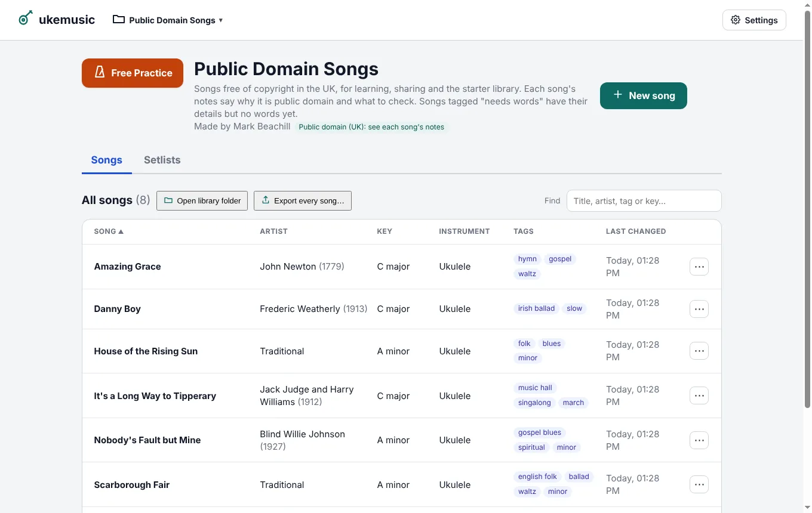Sort by the Artist column header
Viewport: 812px width, 513px height.
point(273,231)
